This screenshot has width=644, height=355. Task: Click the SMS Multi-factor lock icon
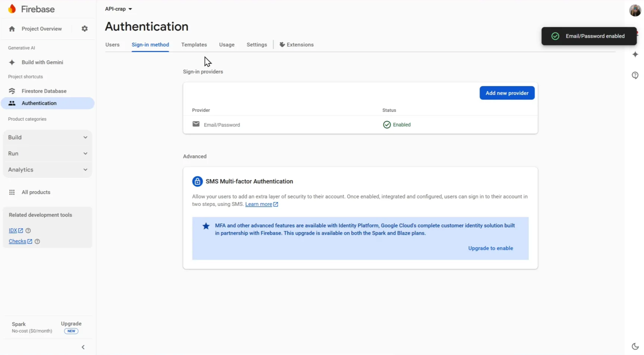[x=197, y=182]
